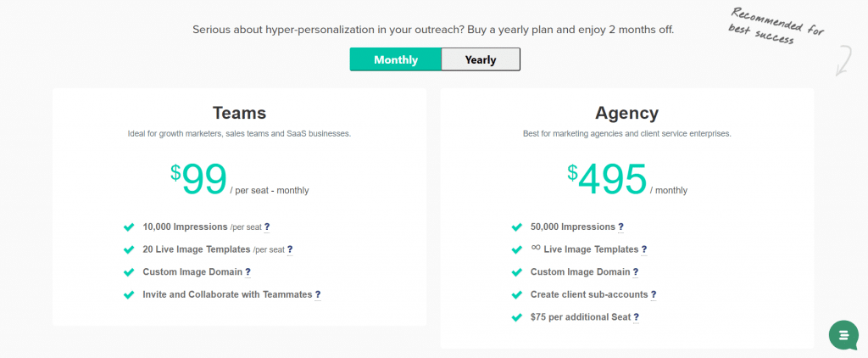
Task: Click help icon beside $75 per additional Seat
Action: click(637, 317)
